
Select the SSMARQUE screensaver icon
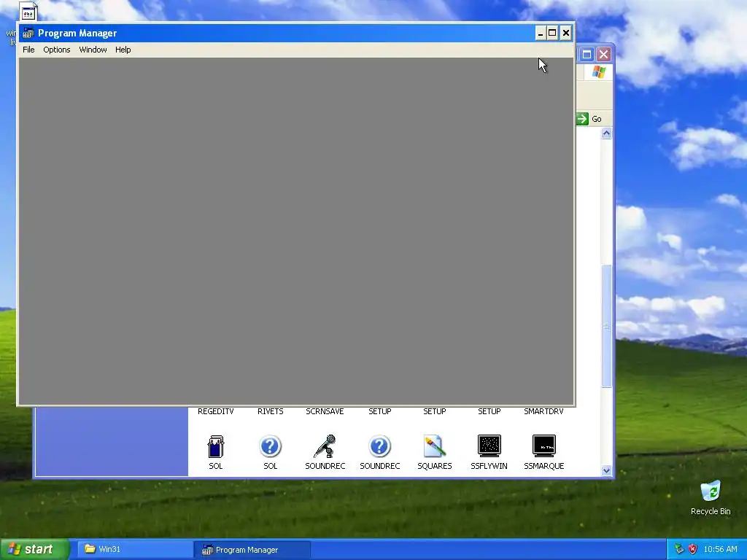coord(544,446)
